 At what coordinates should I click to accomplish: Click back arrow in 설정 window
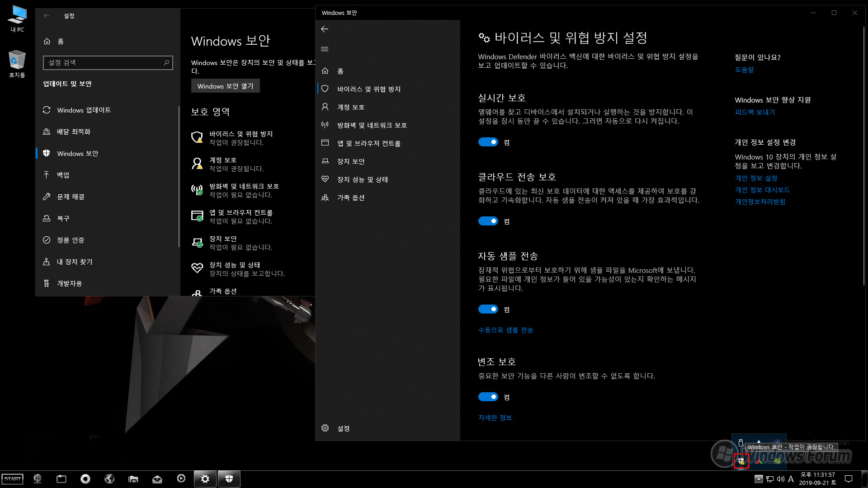(x=47, y=16)
